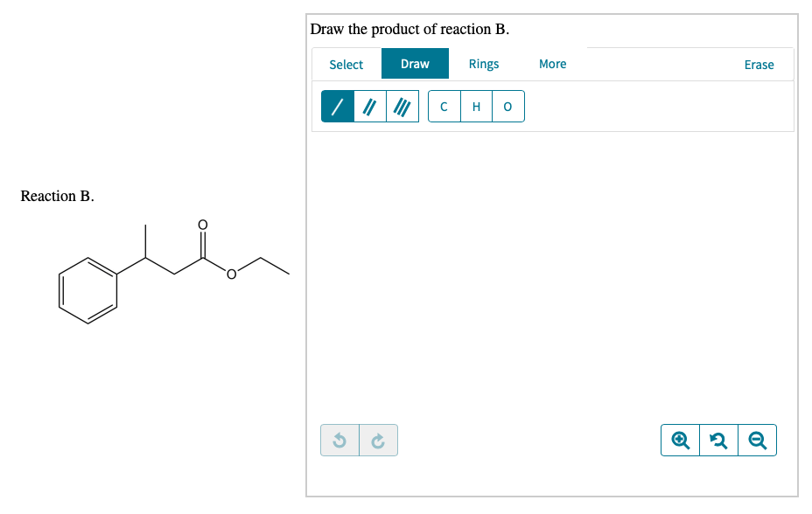Switch to the Select tab
812x514 pixels.
coord(346,64)
